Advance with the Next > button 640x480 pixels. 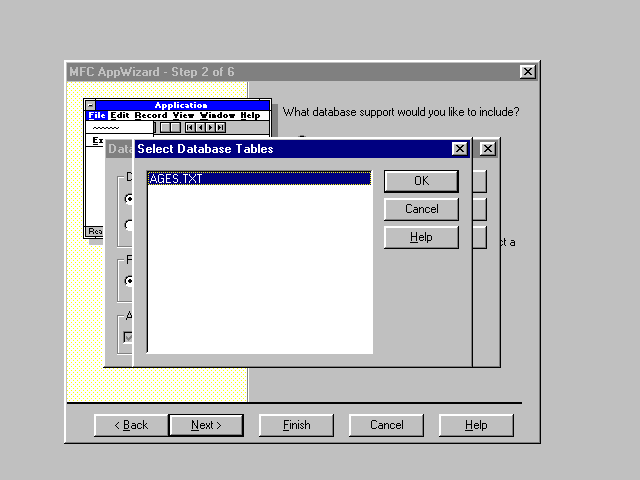(x=206, y=425)
